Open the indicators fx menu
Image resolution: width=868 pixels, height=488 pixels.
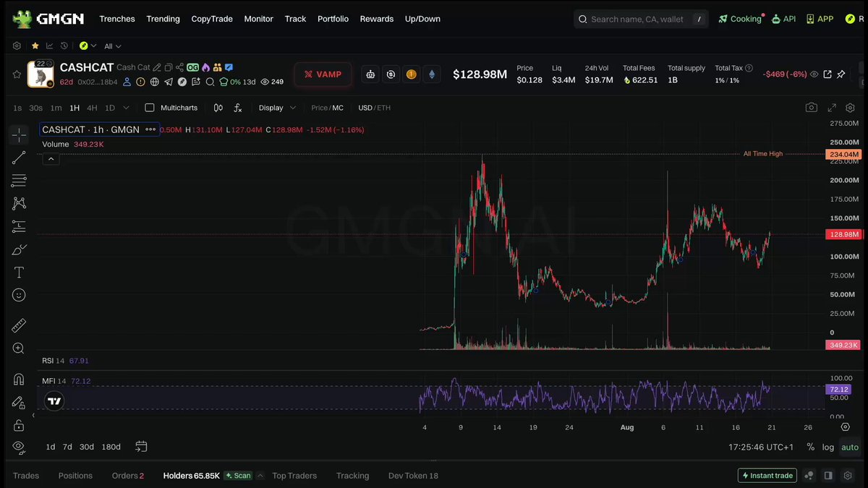pos(237,108)
